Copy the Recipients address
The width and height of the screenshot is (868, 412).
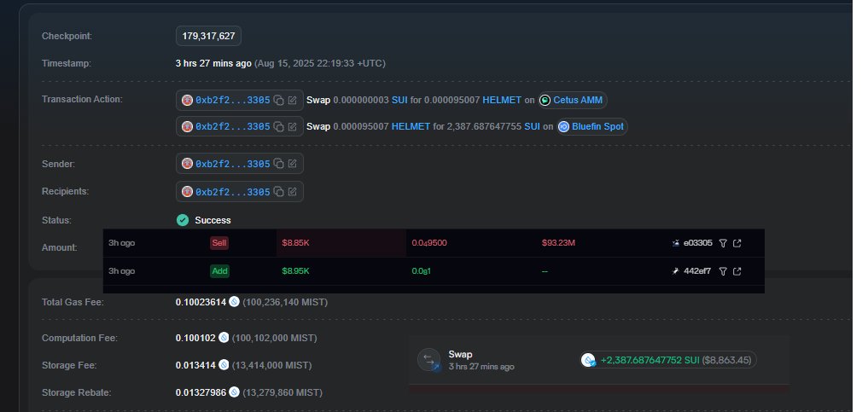pyautogui.click(x=279, y=192)
